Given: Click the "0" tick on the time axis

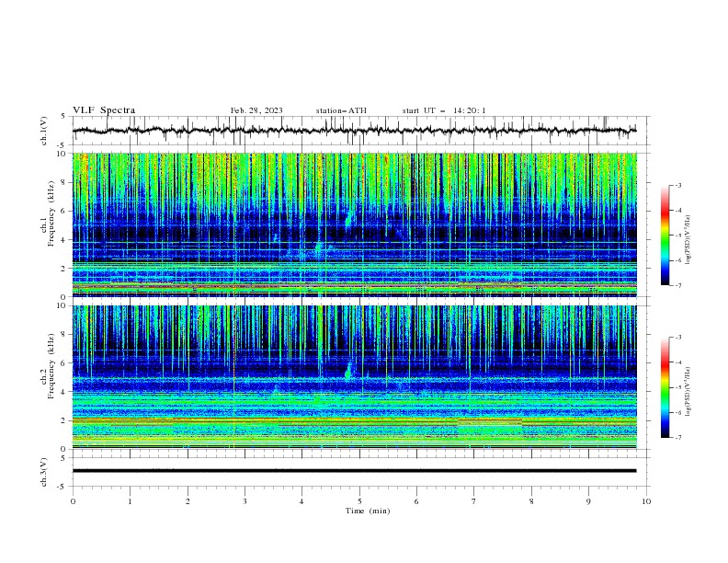Looking at the screenshot, I should click(x=73, y=501).
